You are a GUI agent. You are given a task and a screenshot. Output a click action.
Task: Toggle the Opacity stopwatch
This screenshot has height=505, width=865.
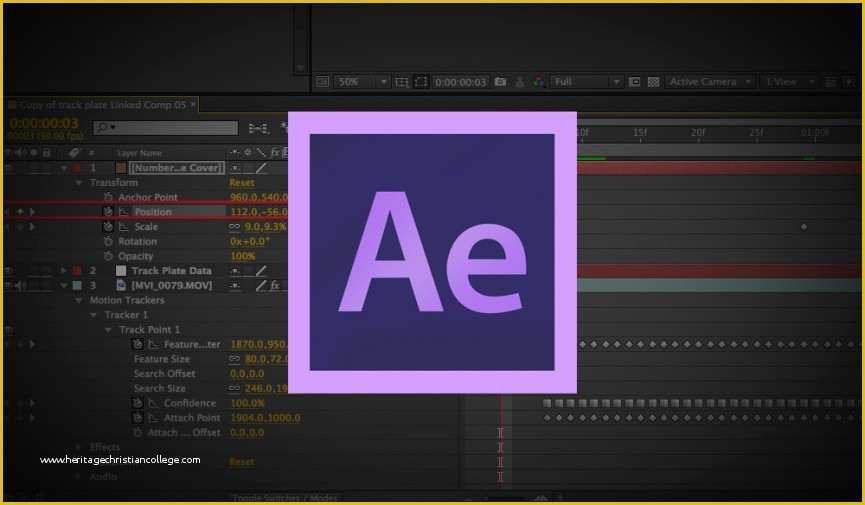tap(108, 256)
